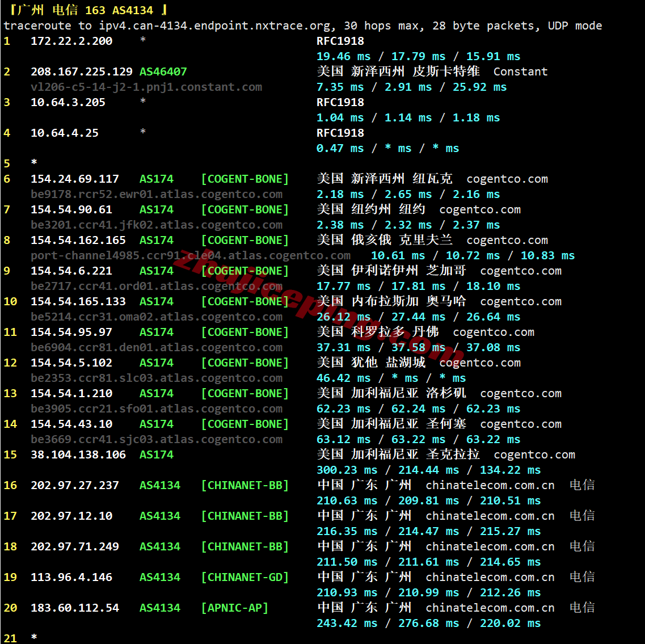Viewport: 645px width, 644px height.
Task: Click the hostname ipv4.can-4134.endpoint.nxtrace.org
Action: click(x=214, y=26)
